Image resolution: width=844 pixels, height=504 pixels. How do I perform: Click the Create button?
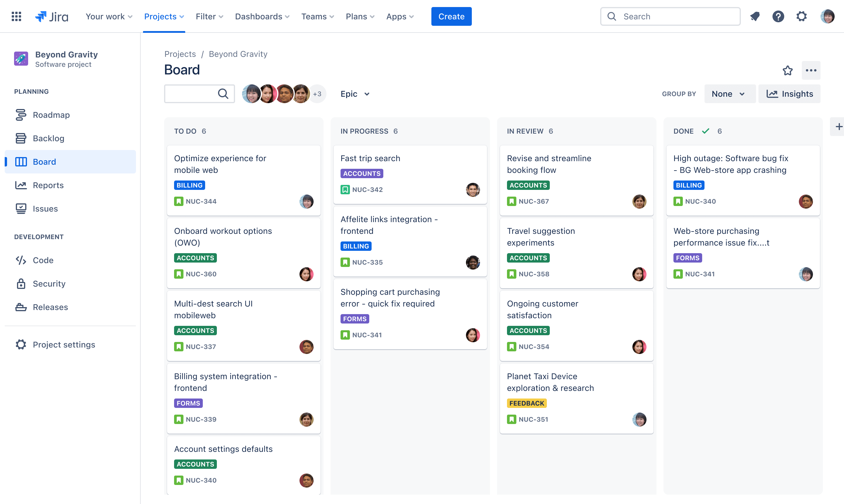click(451, 16)
